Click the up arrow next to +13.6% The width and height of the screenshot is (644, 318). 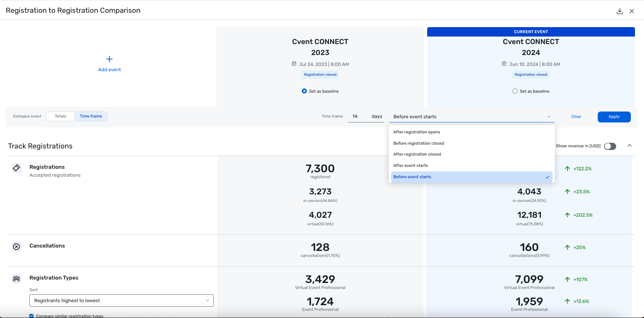tap(567, 301)
